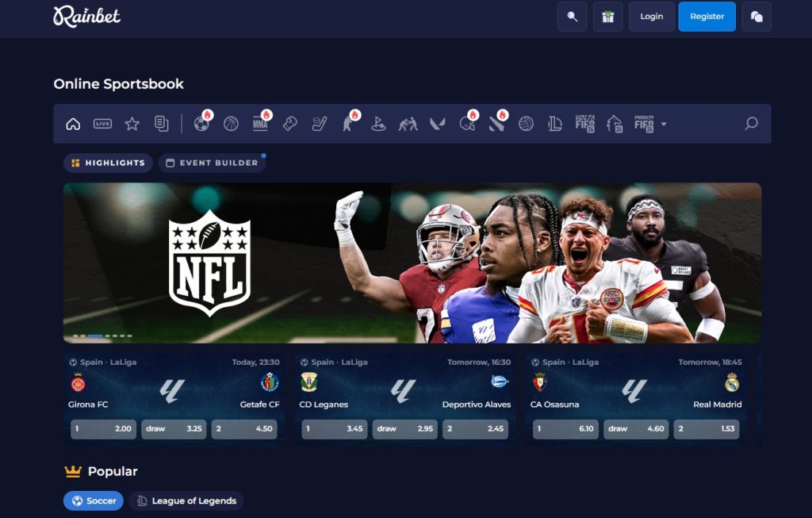812x518 pixels.
Task: Select the Volleyball sport icon
Action: tap(526, 124)
